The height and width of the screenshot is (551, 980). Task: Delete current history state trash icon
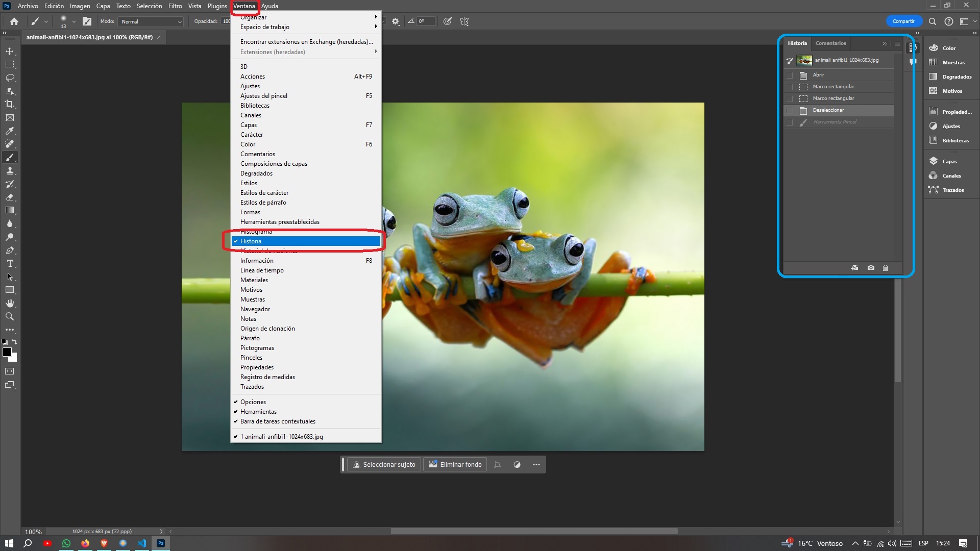coord(886,268)
